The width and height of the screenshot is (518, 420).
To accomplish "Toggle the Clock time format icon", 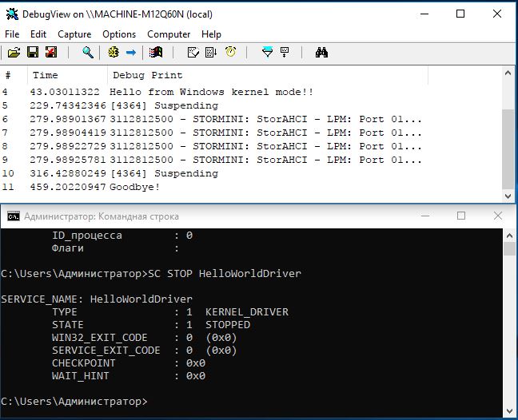I will 230,52.
